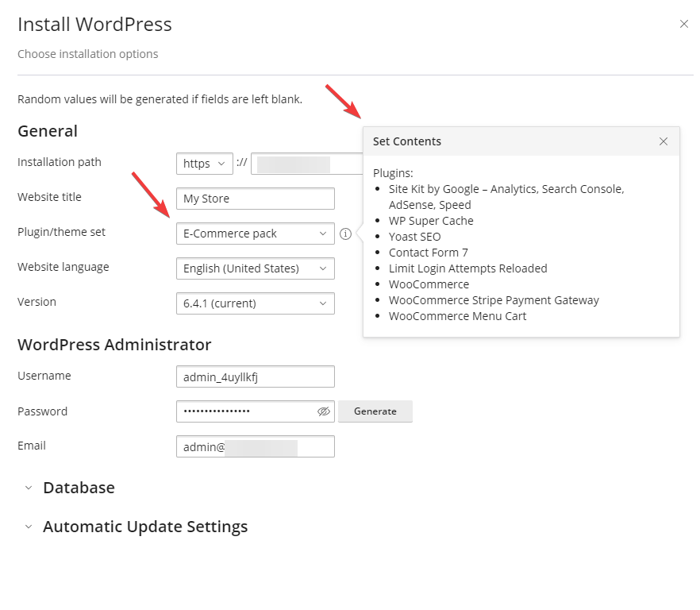Image resolution: width=700 pixels, height=610 pixels.
Task: Click the 'Site Kit by Google' entry
Action: pyautogui.click(x=506, y=197)
